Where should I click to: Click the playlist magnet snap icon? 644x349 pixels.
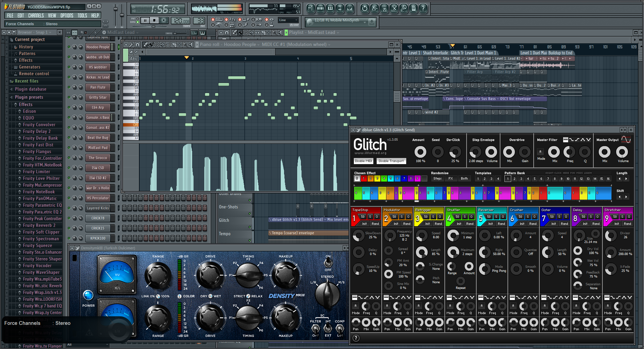pyautogui.click(x=227, y=33)
